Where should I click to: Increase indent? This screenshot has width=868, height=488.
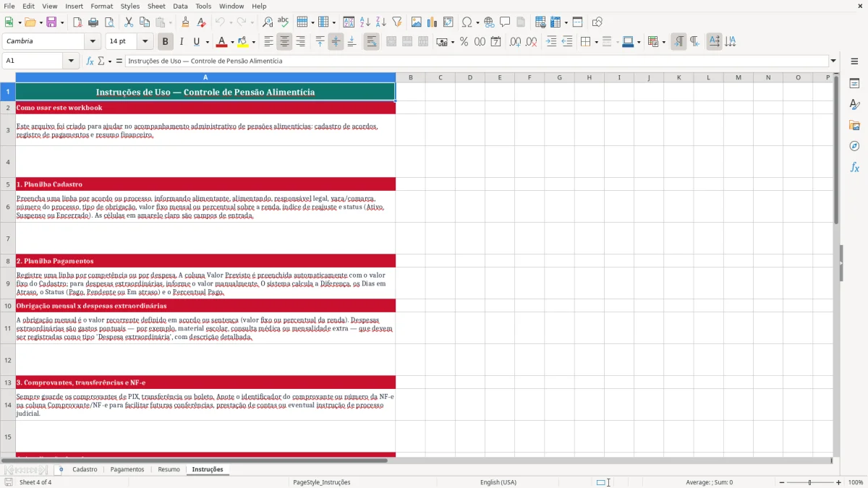551,42
